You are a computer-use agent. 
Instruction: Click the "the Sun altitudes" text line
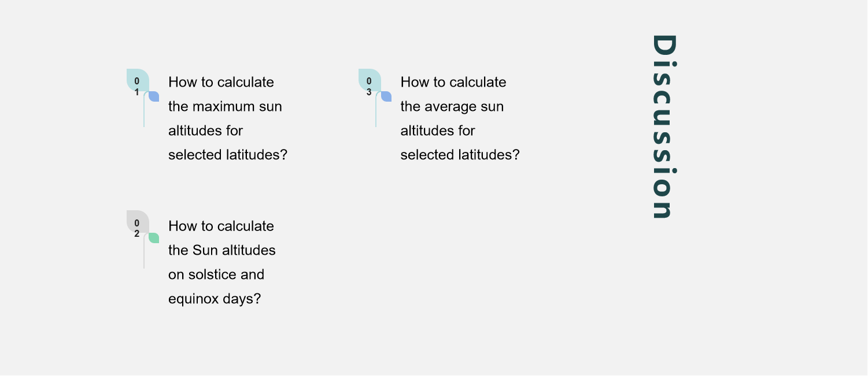(221, 251)
